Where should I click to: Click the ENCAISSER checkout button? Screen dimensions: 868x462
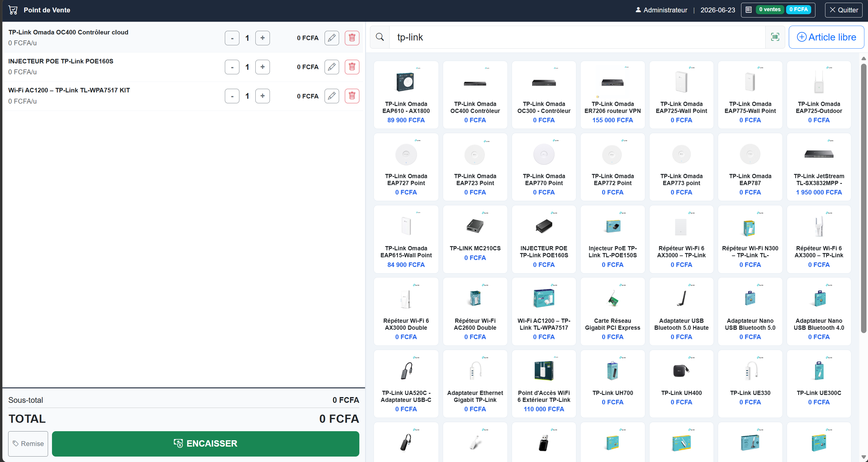pyautogui.click(x=206, y=444)
